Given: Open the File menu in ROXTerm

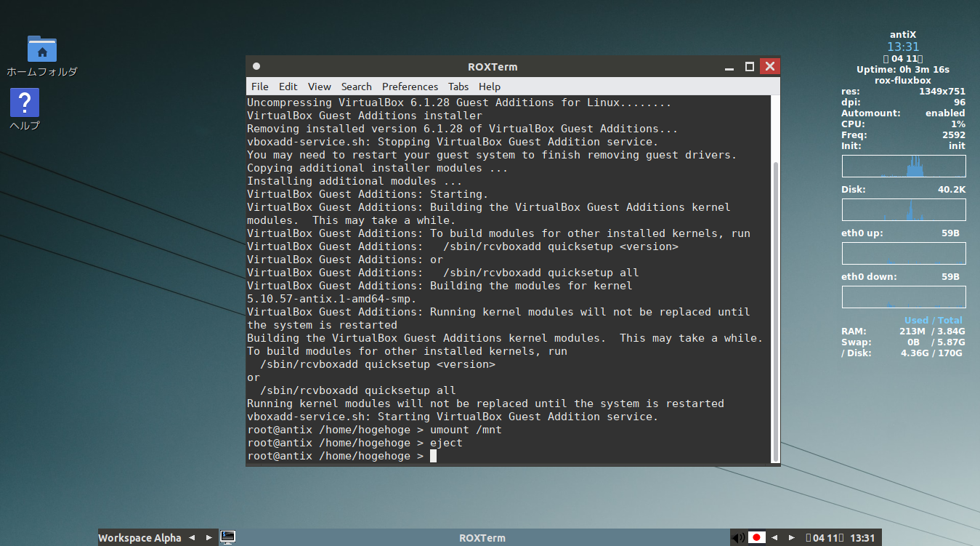Looking at the screenshot, I should point(259,87).
